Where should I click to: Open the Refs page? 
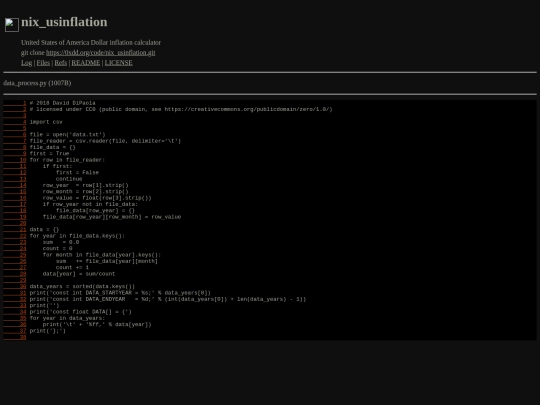(61, 63)
